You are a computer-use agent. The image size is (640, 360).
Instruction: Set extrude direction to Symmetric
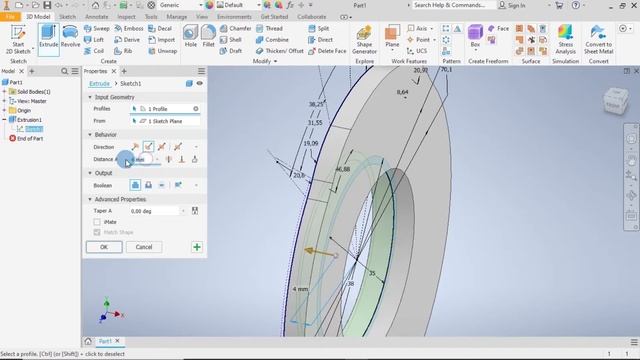pos(162,147)
